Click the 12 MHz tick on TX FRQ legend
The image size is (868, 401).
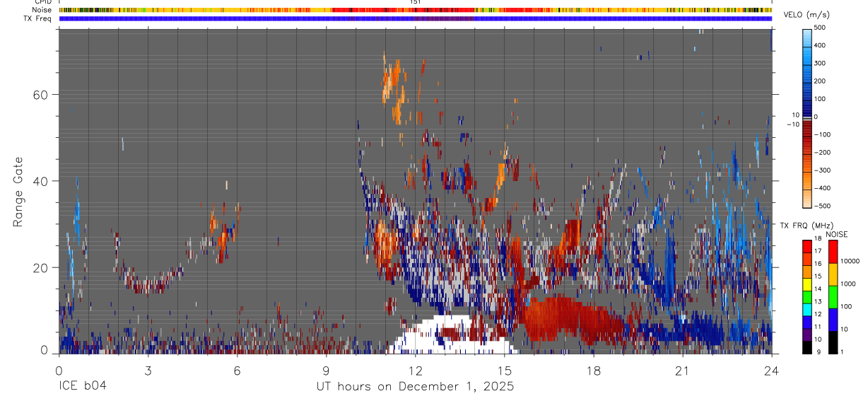click(818, 314)
